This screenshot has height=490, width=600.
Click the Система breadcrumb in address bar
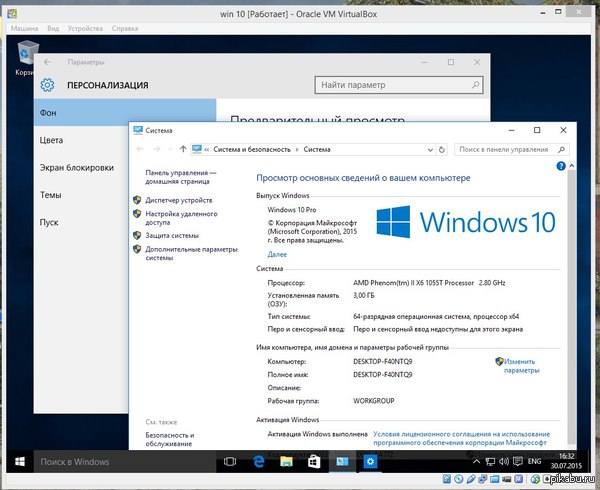317,150
